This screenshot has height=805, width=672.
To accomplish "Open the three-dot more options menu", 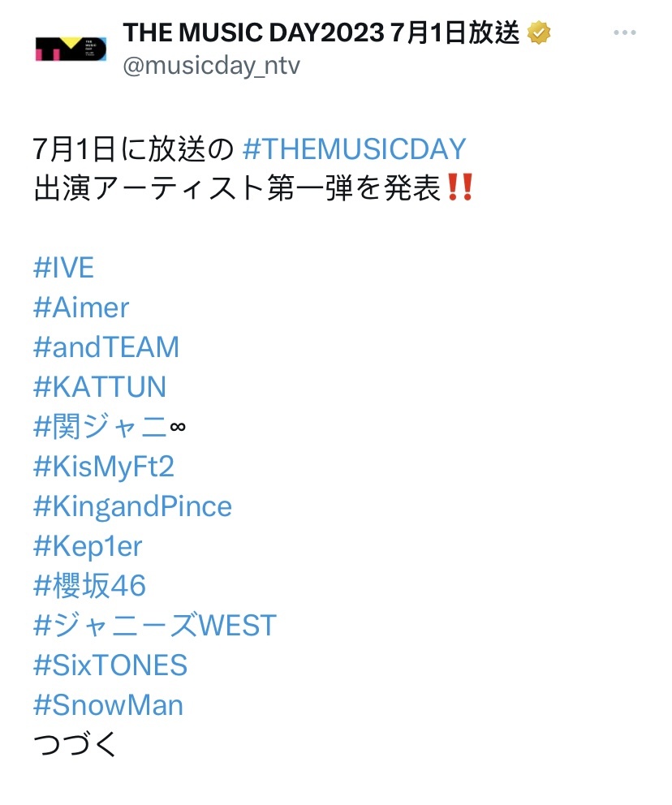I will coord(625,32).
